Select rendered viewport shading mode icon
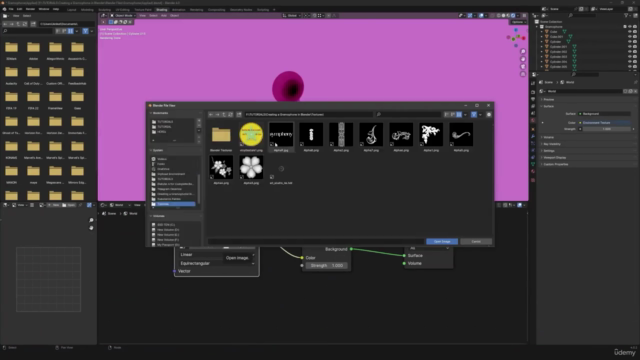This screenshot has width=640, height=360. [x=513, y=16]
